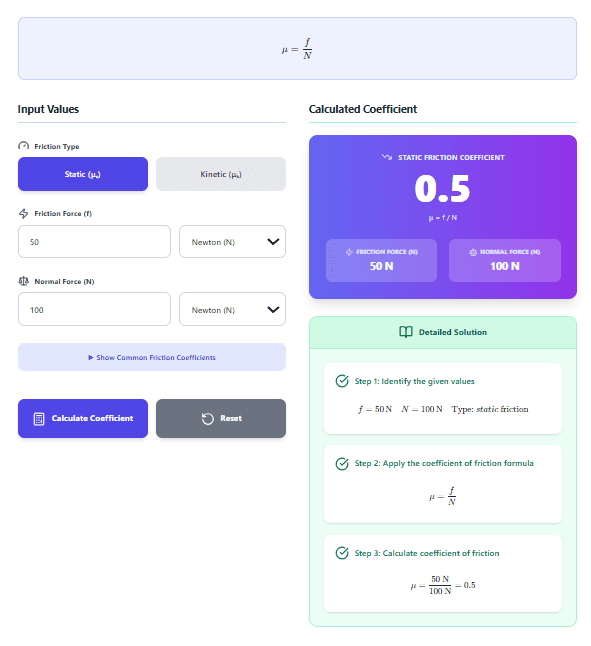This screenshot has height=646, width=591.
Task: Click the Reset button
Action: pyautogui.click(x=221, y=418)
